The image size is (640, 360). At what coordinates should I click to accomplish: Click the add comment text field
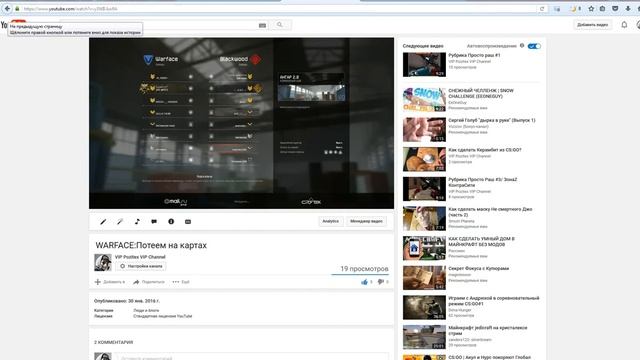pyautogui.click(x=251, y=357)
